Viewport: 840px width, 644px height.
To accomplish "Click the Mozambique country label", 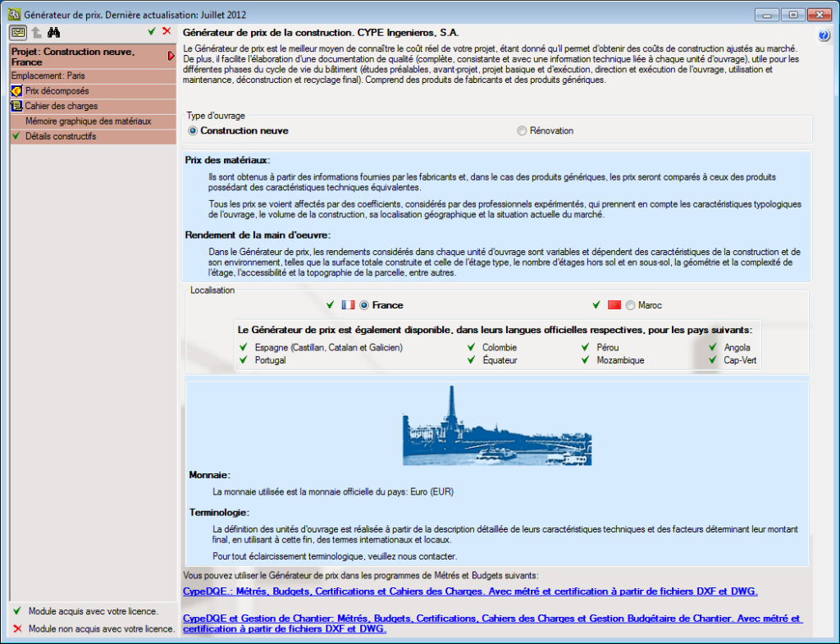I will tap(620, 360).
